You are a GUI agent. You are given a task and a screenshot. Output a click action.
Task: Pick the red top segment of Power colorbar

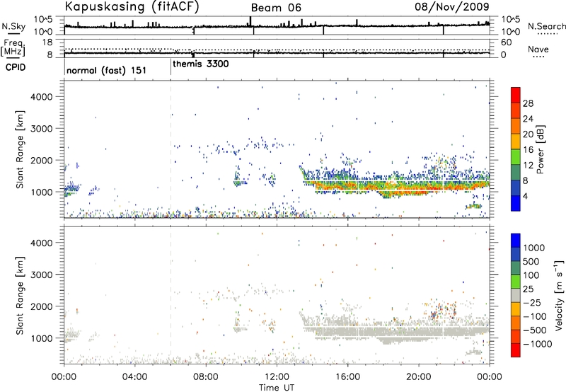pyautogui.click(x=516, y=96)
